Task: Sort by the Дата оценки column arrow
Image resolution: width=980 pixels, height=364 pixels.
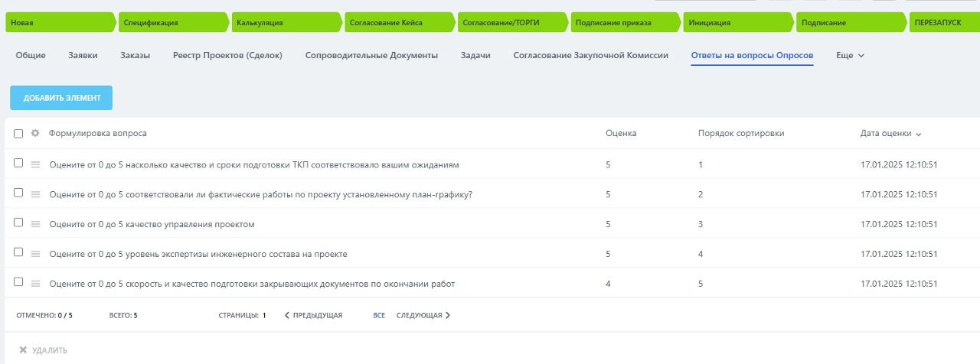Action: coord(918,134)
